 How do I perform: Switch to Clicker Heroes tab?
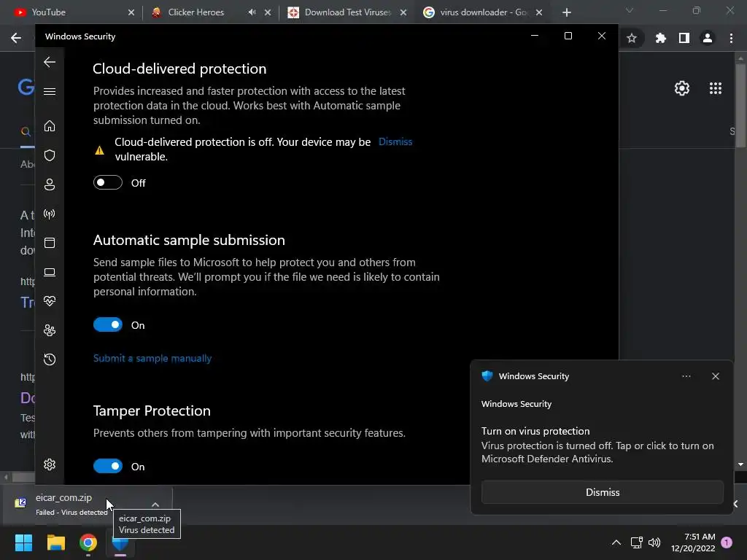click(209, 12)
